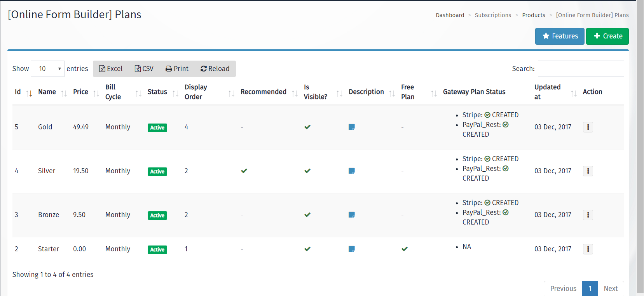Click the Stripe created status icon for Bronze
Screen dimensions: 644x296
pyautogui.click(x=487, y=203)
